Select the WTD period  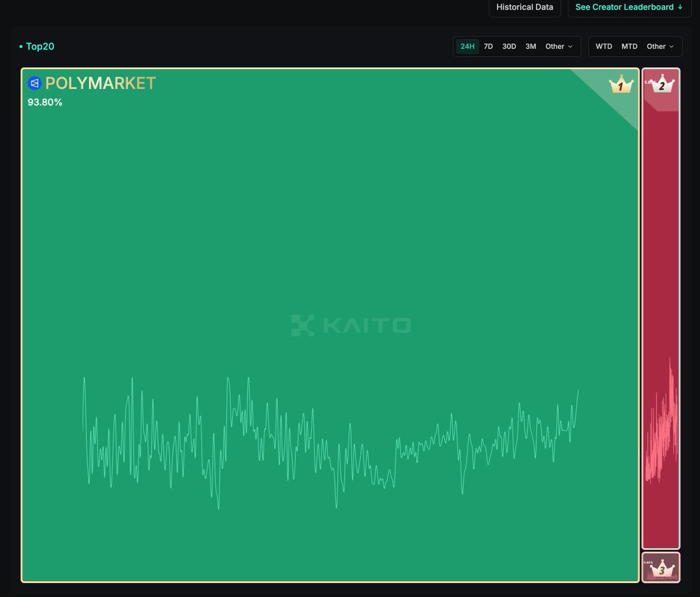click(604, 47)
